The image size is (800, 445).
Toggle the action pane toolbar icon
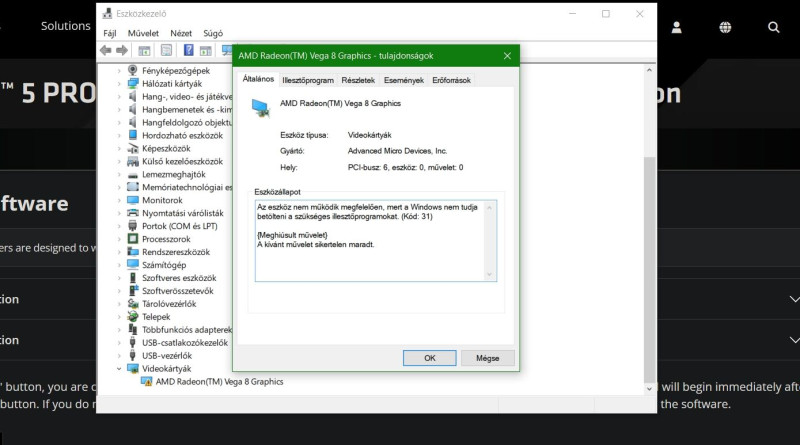coord(206,50)
